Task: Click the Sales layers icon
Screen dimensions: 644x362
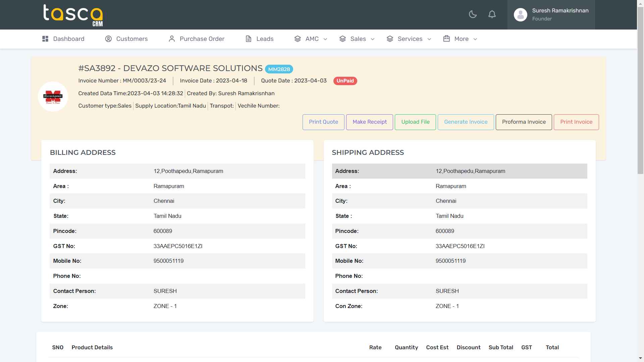Action: pyautogui.click(x=342, y=39)
